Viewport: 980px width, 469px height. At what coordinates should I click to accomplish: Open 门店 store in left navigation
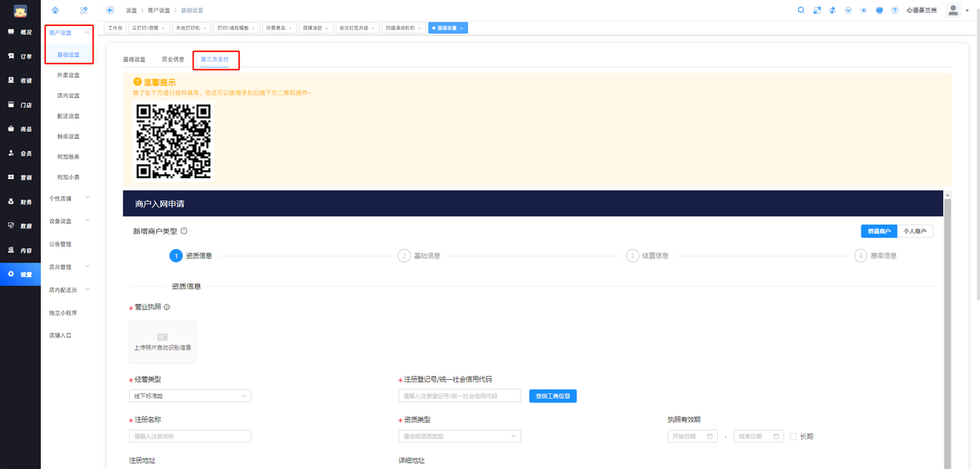20,105
